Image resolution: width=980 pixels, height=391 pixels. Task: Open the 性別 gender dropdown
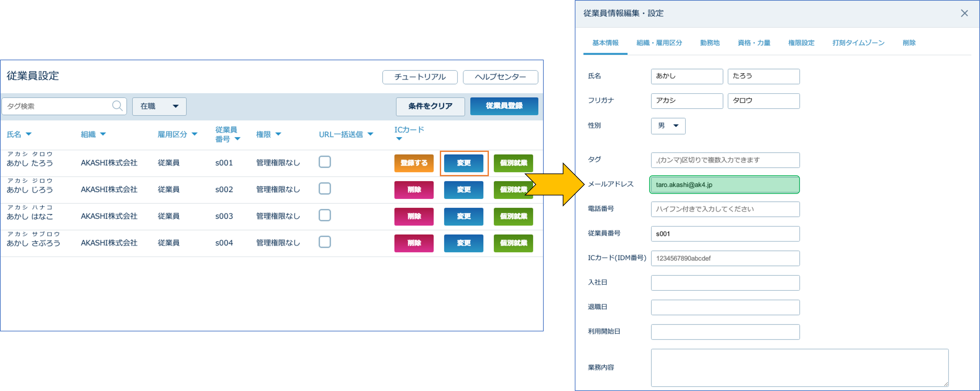pos(668,126)
